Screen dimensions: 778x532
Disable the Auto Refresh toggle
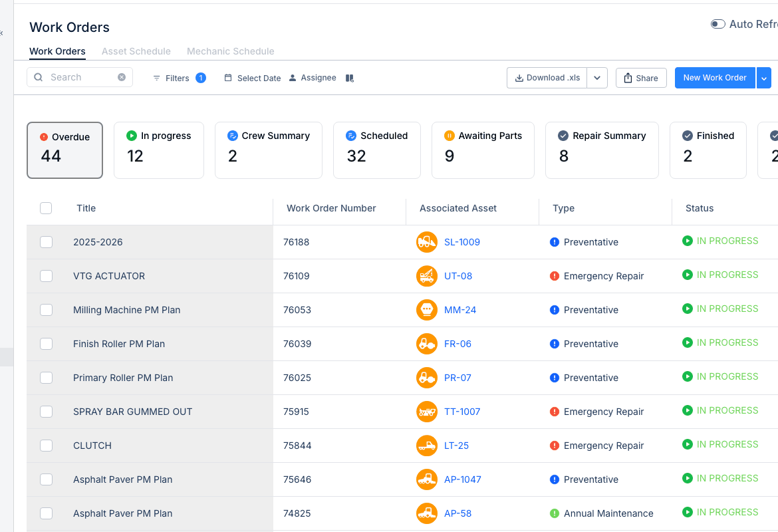pos(717,23)
